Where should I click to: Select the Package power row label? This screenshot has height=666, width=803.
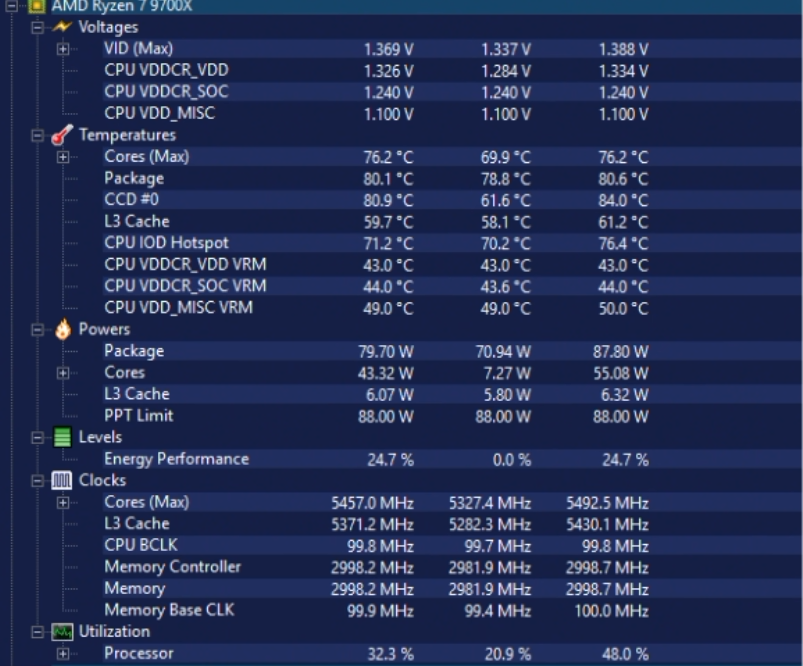pyautogui.click(x=134, y=351)
